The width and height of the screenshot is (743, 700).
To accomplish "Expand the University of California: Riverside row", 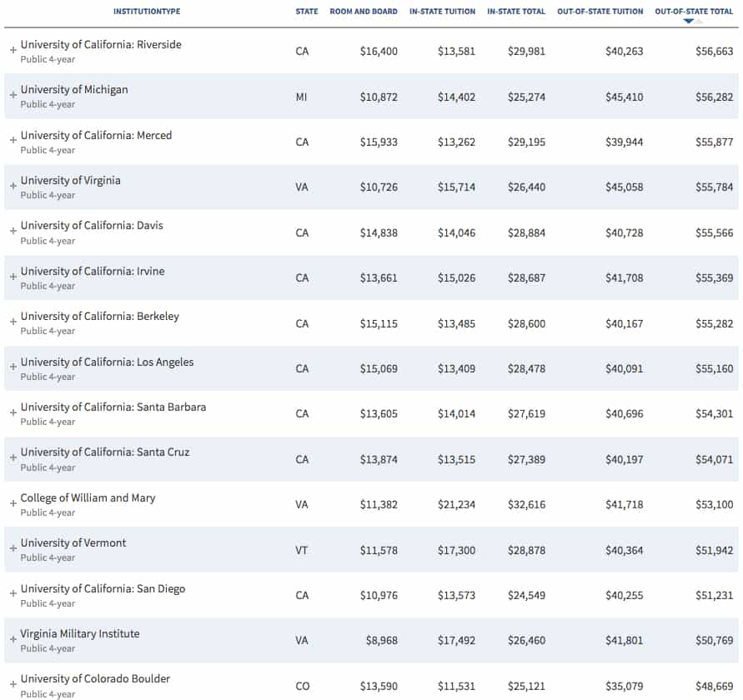I will pyautogui.click(x=13, y=50).
